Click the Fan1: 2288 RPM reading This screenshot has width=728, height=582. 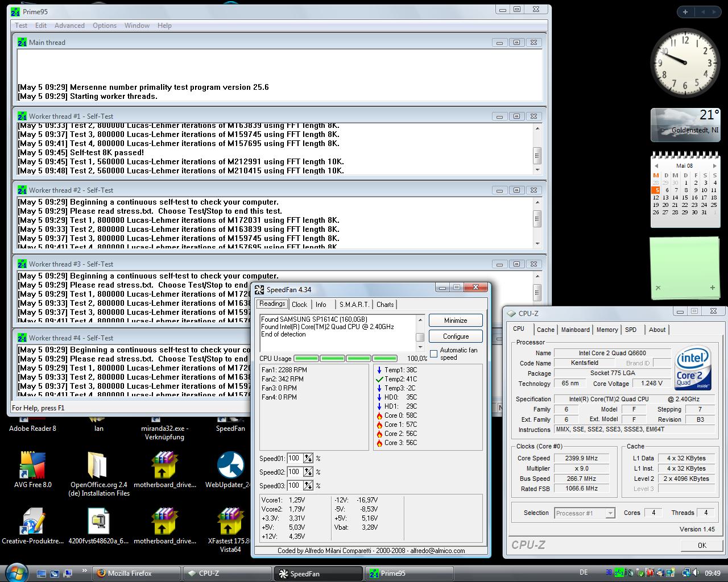[284, 370]
